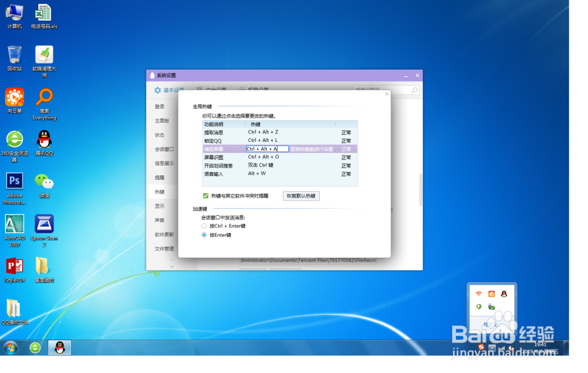This screenshot has width=588, height=373.
Task: Click the sidebar scroll-up chevron
Action: pyautogui.click(x=172, y=259)
